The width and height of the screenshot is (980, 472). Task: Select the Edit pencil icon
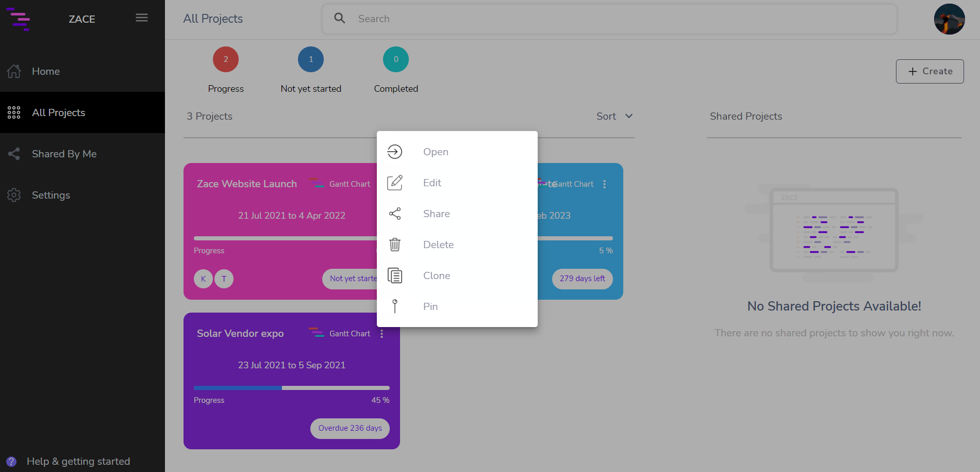click(395, 183)
